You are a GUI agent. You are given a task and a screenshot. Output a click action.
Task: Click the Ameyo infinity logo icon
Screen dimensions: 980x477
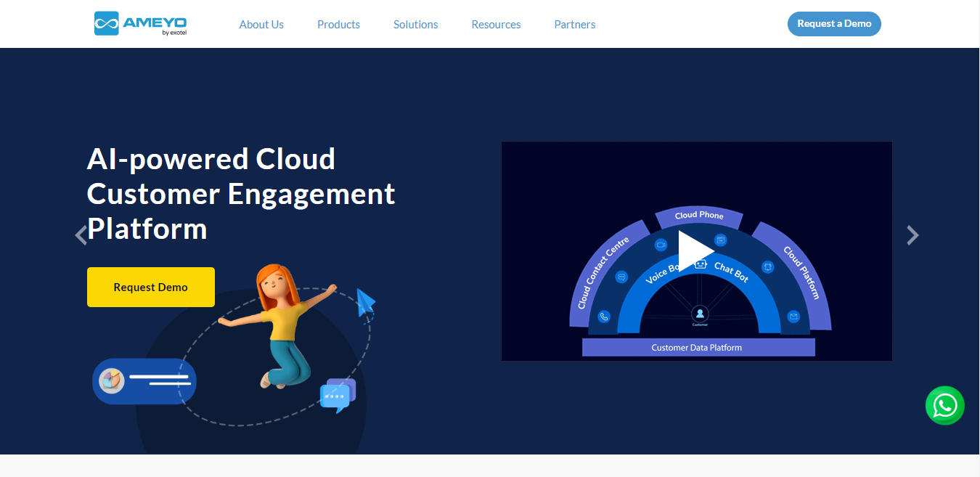click(x=107, y=23)
